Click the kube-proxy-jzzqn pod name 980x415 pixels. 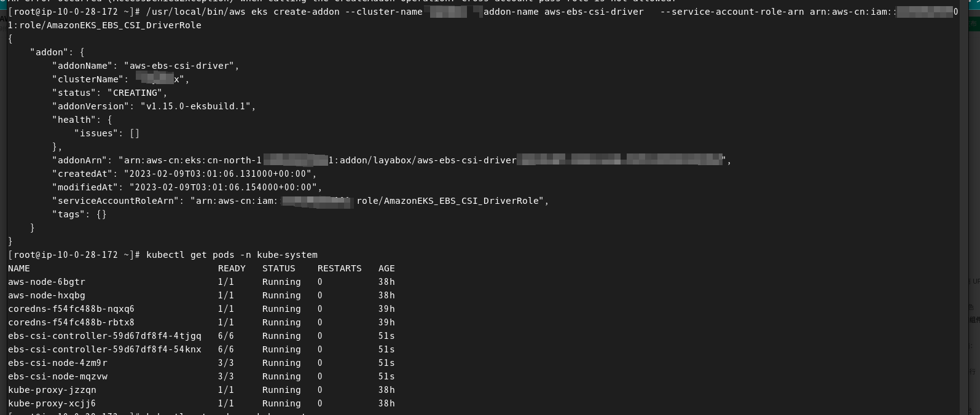click(x=52, y=390)
